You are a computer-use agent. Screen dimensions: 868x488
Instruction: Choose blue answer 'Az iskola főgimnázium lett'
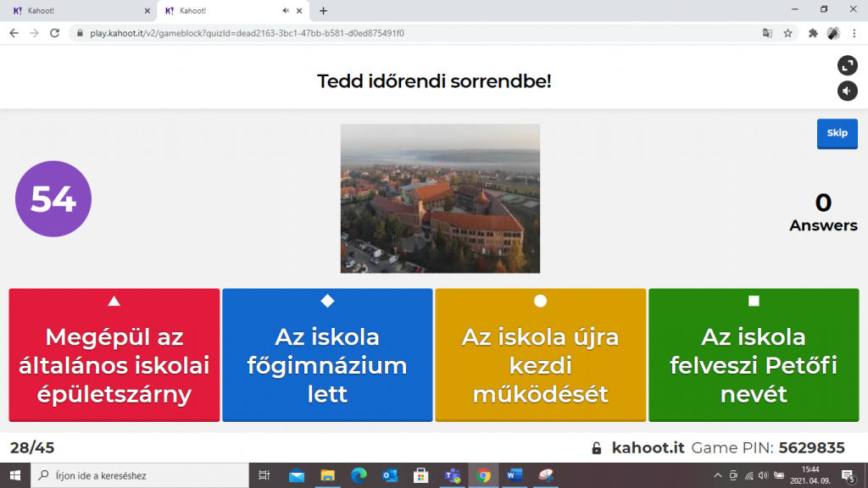coord(327,355)
